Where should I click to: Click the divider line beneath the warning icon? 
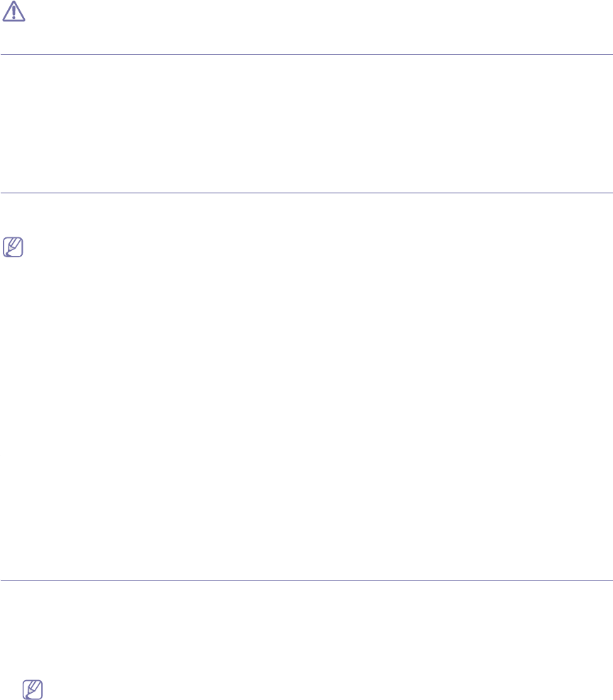pos(306,54)
